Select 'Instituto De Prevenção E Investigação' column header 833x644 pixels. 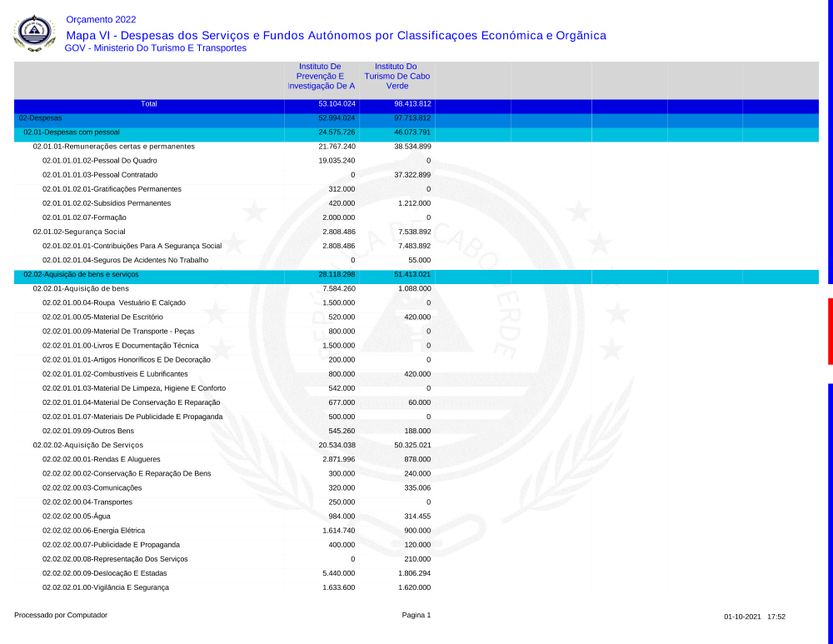tap(322, 76)
